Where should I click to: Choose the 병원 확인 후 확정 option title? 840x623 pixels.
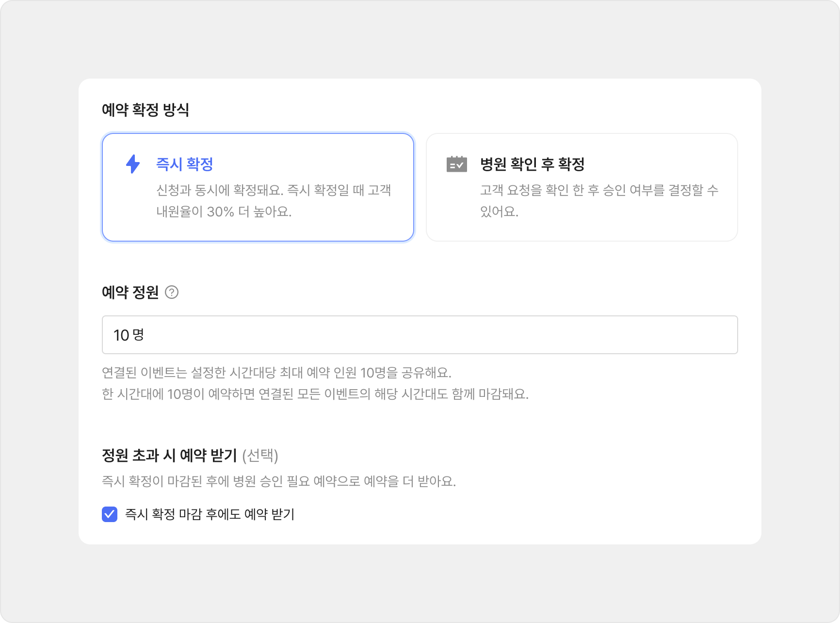(x=532, y=164)
